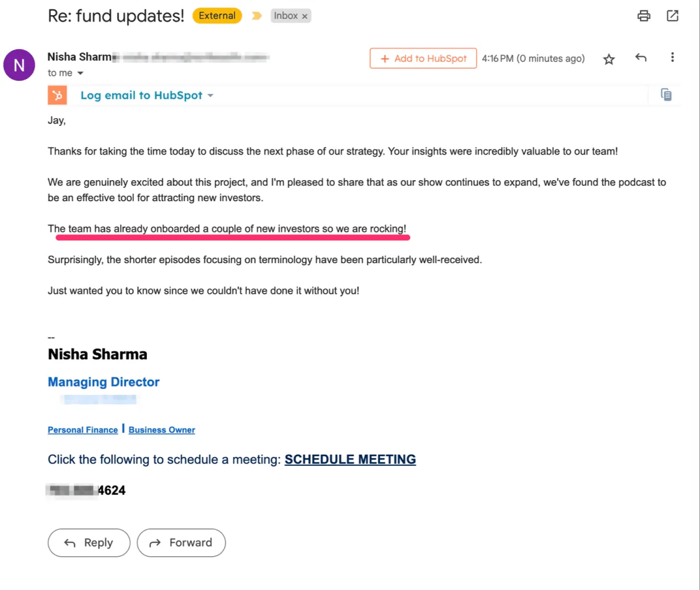Expand recipient details next to 'to me'

(80, 73)
